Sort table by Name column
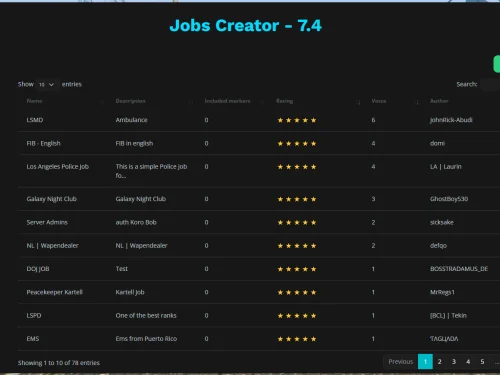Viewport: 500px width, 375px height. (x=34, y=101)
